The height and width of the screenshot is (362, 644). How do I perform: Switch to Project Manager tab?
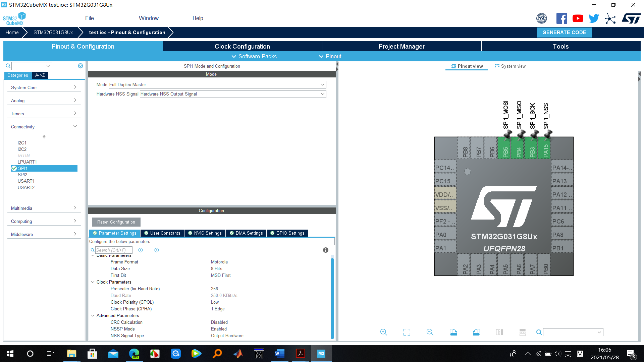401,46
